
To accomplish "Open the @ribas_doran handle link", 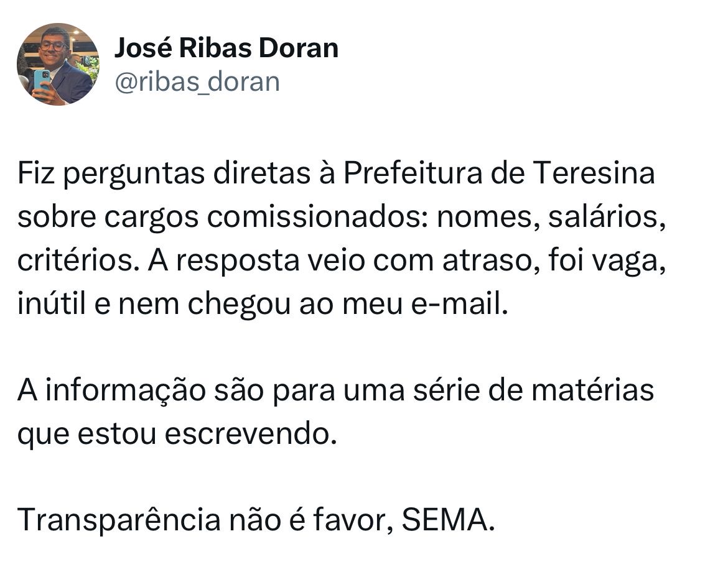I will pyautogui.click(x=197, y=82).
